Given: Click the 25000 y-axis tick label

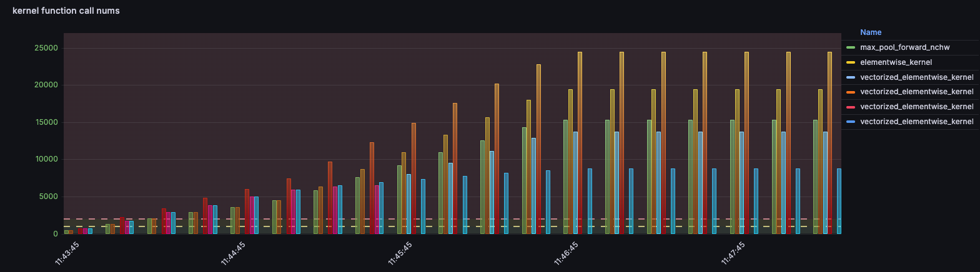Looking at the screenshot, I should coord(46,48).
